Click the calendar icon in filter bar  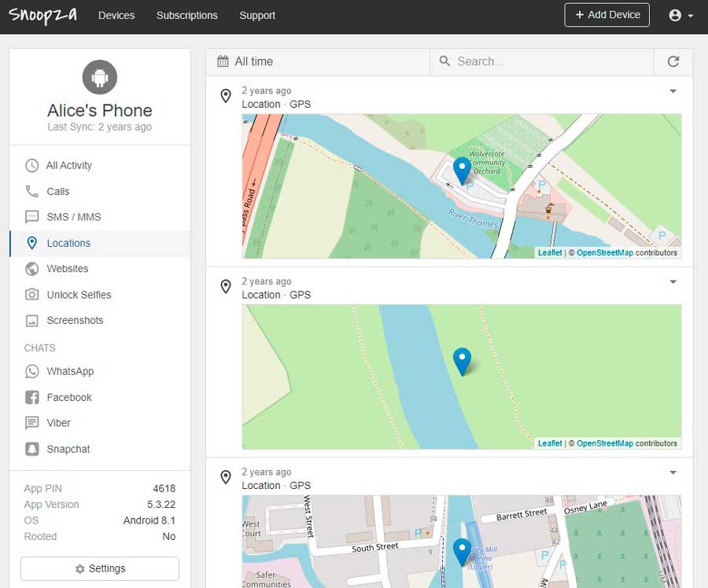223,61
